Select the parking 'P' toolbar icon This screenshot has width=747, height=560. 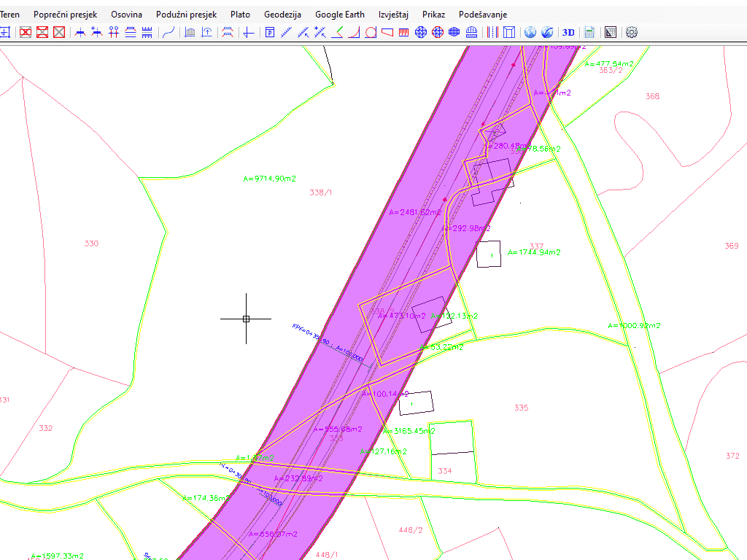pos(269,32)
